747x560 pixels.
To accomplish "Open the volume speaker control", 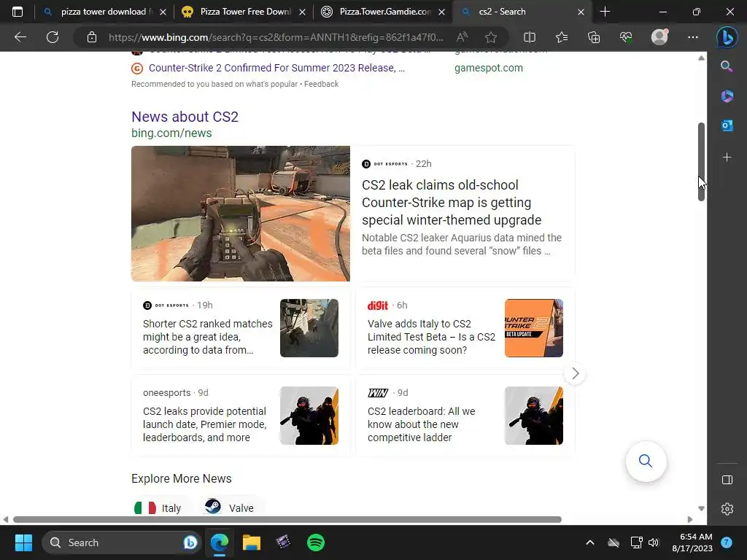I will pyautogui.click(x=654, y=542).
